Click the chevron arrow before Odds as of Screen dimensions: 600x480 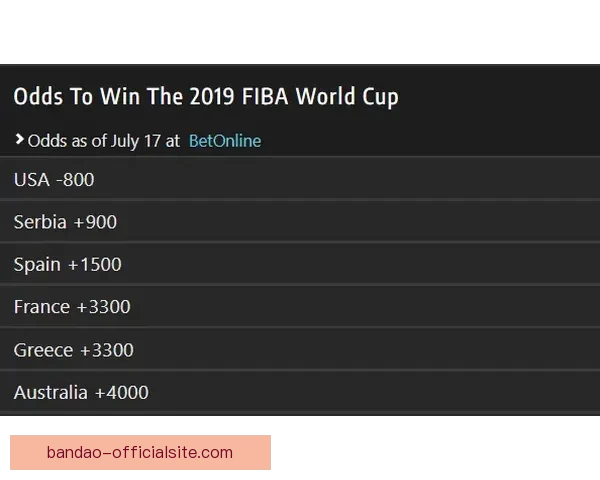click(19, 140)
